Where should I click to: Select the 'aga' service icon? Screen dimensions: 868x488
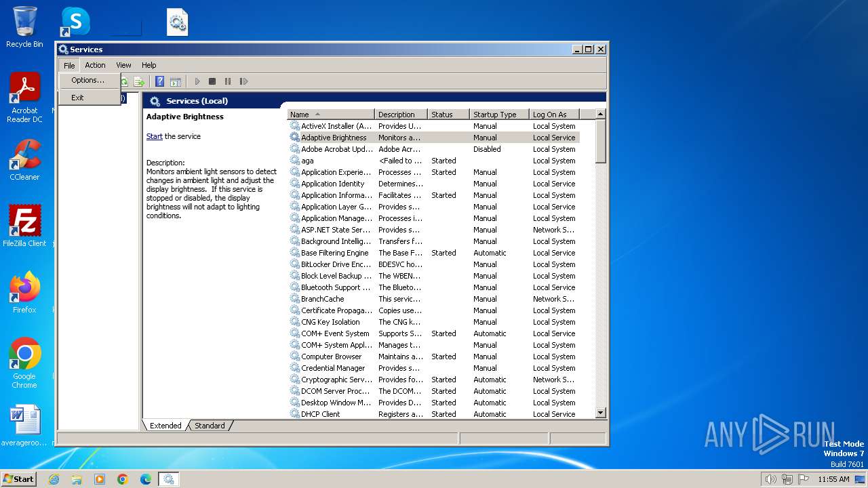pos(295,161)
